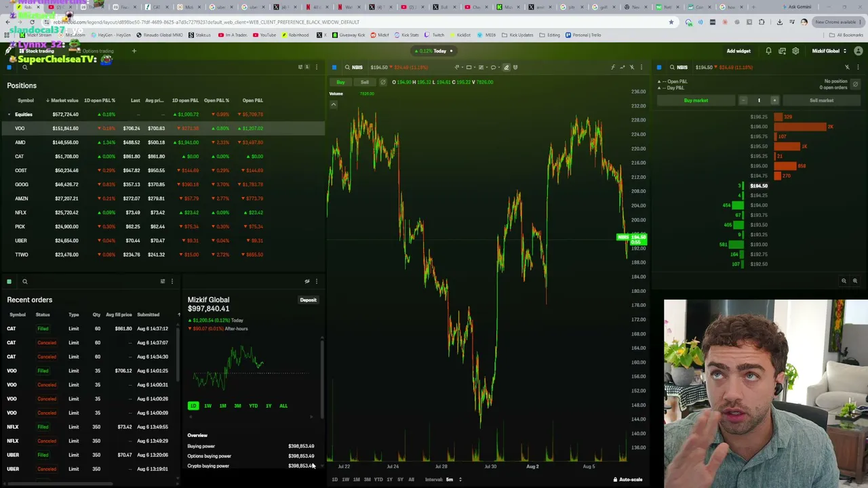
Task: Toggle the green link square on Recent orders
Action: tap(9, 281)
